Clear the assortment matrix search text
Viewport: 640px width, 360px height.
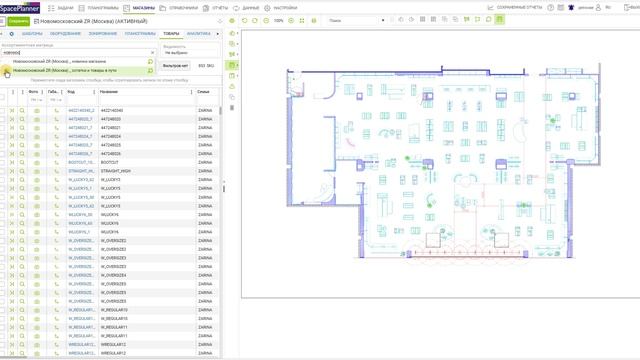(x=153, y=53)
